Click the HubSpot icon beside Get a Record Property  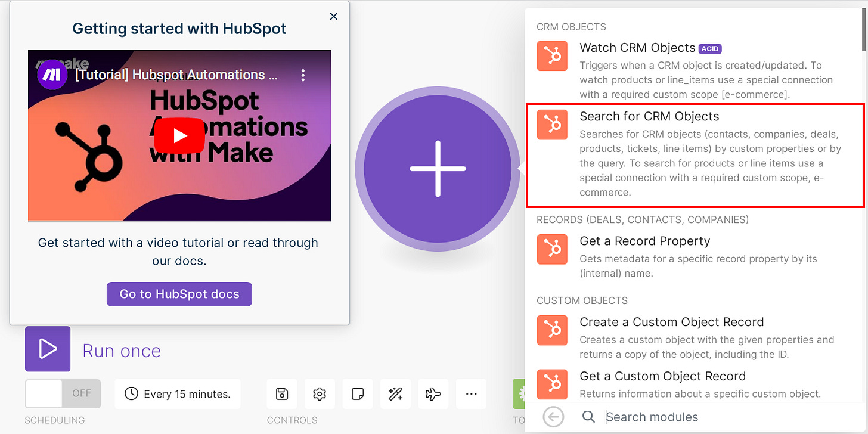point(552,249)
